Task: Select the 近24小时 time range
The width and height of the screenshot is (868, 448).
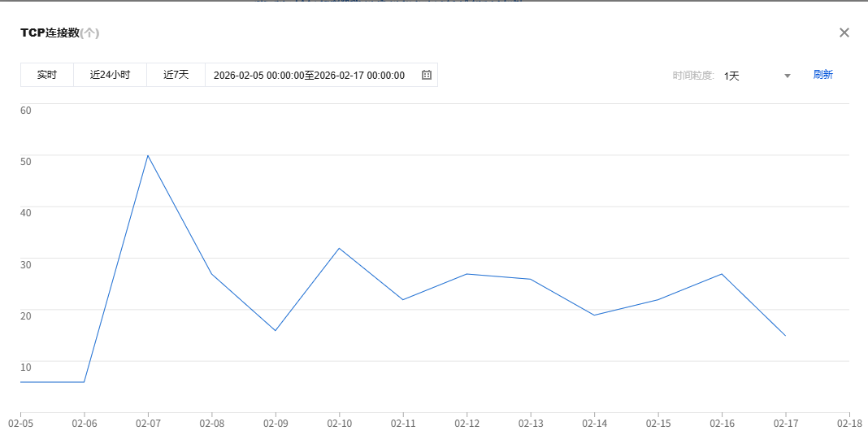Action: (x=110, y=75)
